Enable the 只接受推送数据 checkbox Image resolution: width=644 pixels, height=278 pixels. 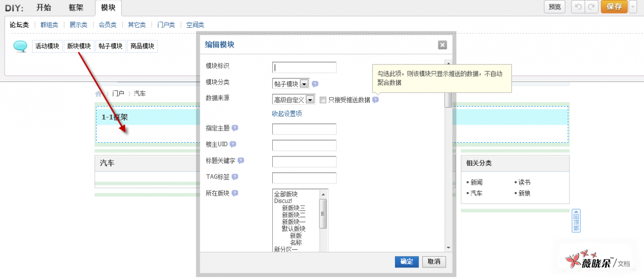[323, 100]
